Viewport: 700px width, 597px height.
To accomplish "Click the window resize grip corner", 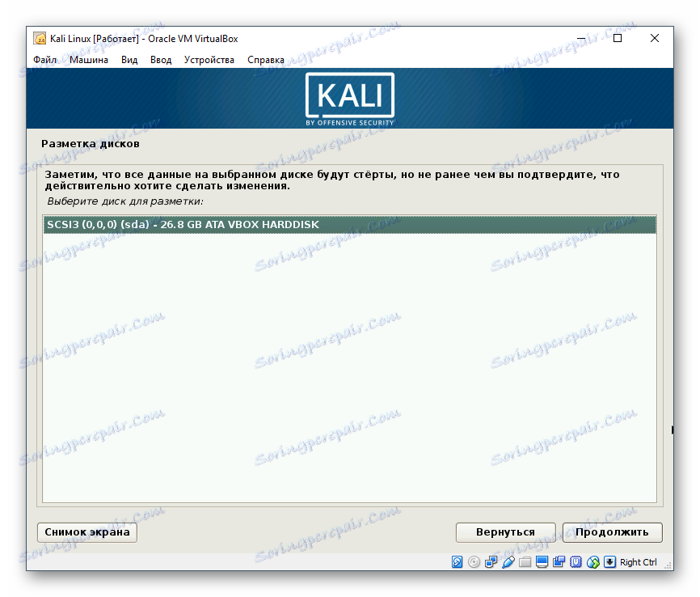I will pos(668,565).
